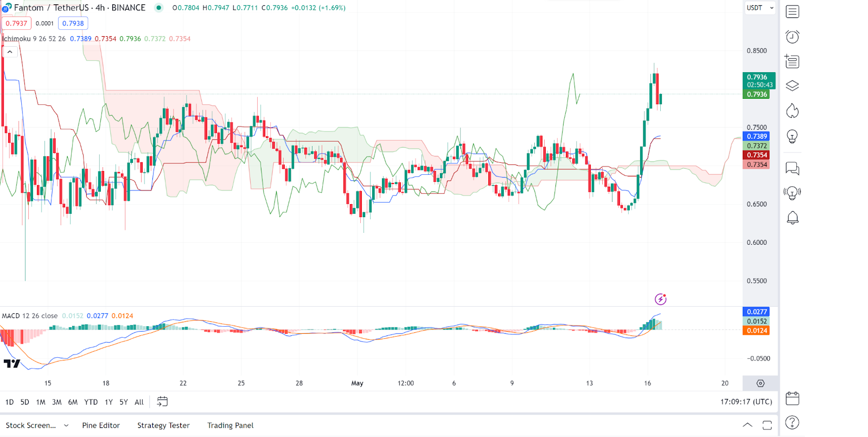
Task: Collapse the indicator legend chevron
Action: 10,52
